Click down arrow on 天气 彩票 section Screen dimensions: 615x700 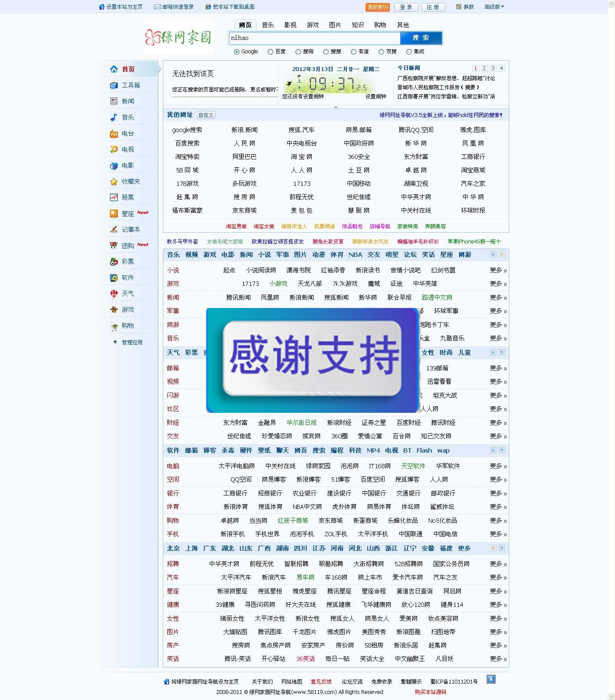pos(493,353)
